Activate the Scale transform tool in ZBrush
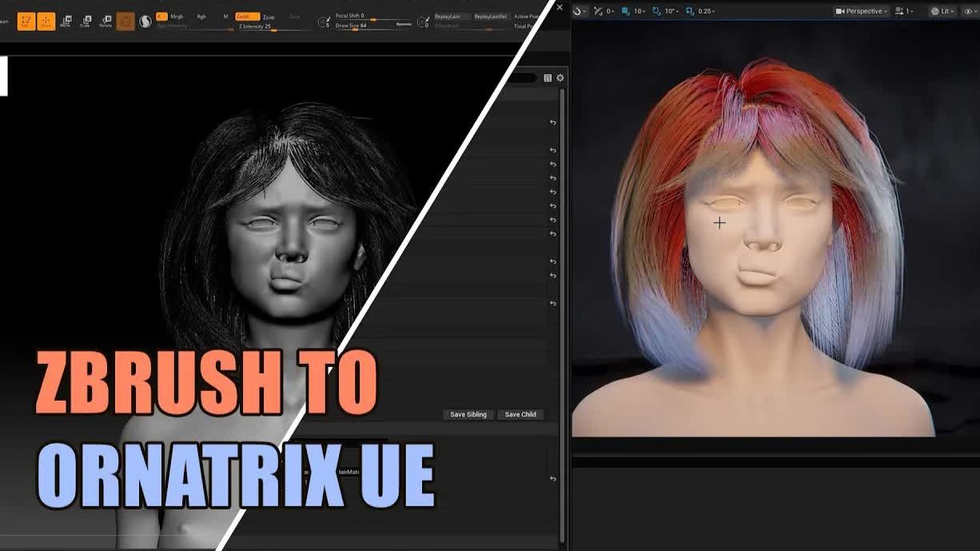Viewport: 980px width, 551px height. click(x=85, y=22)
